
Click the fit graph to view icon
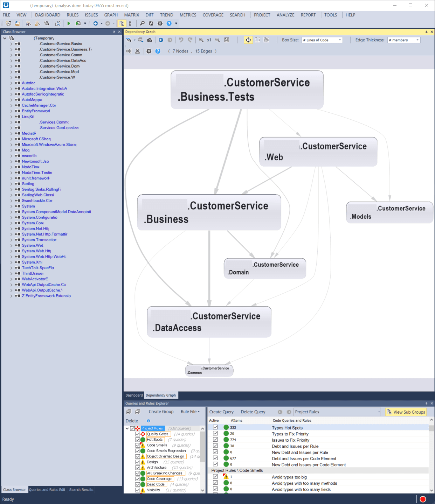[227, 40]
